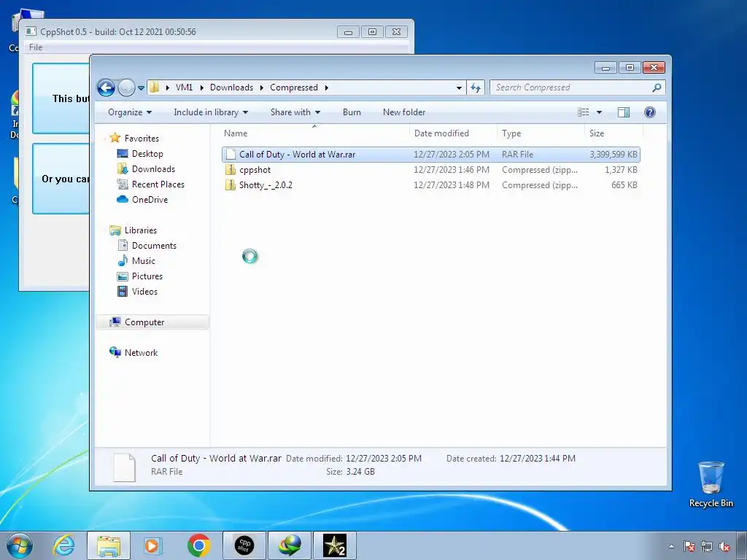Select Call of Duty - World at War.rar file
Image resolution: width=747 pixels, height=560 pixels.
(x=431, y=155)
